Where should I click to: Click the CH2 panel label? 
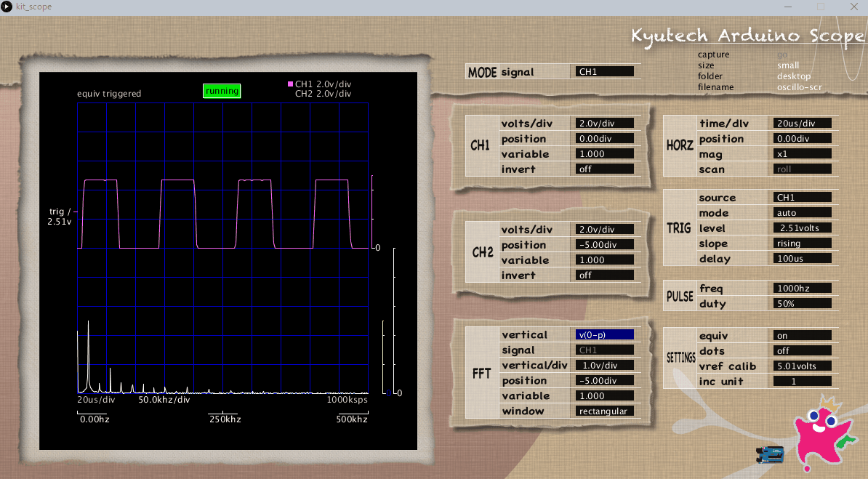(x=482, y=252)
